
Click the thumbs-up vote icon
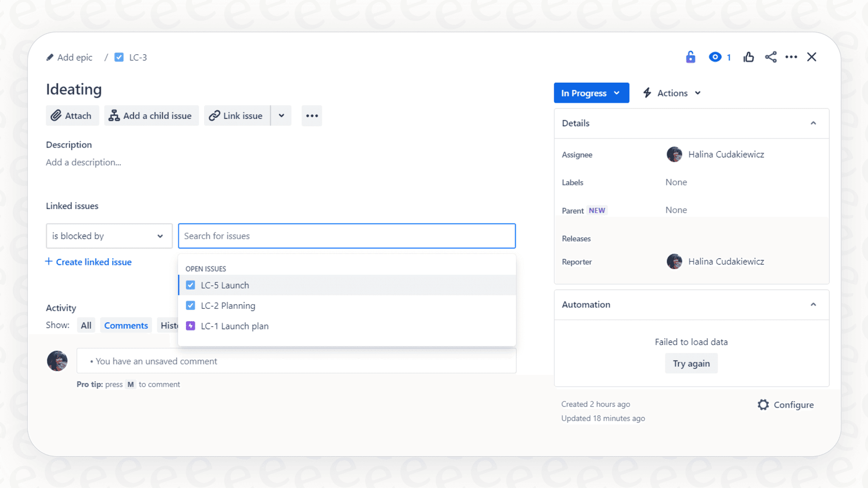click(x=749, y=57)
